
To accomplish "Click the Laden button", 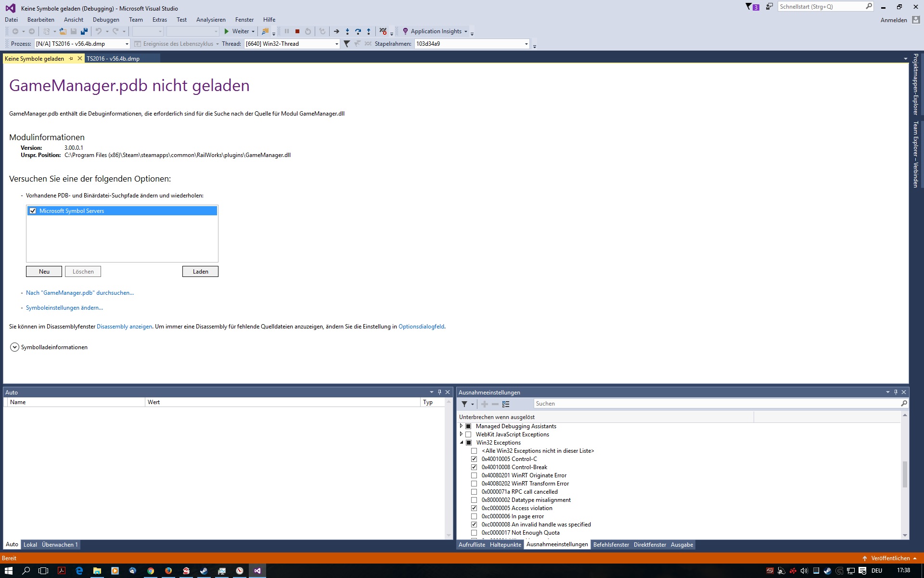I will point(200,272).
